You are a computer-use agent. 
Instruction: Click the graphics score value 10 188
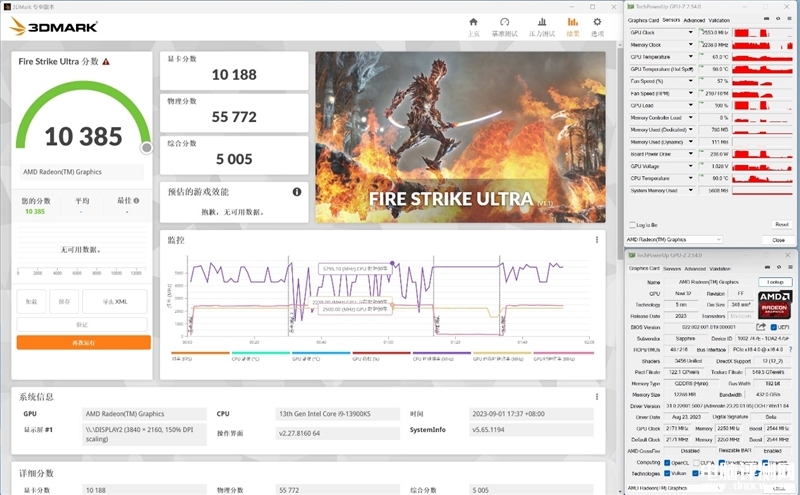pos(234,75)
